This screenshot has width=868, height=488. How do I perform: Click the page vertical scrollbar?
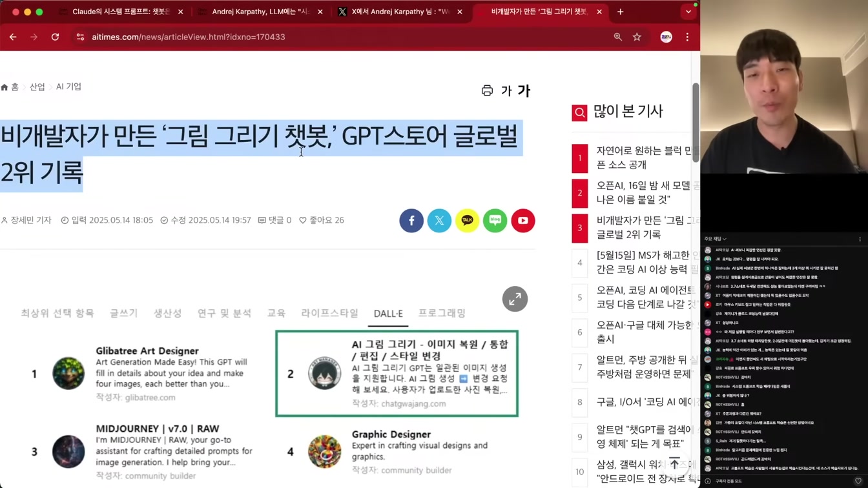[696, 123]
